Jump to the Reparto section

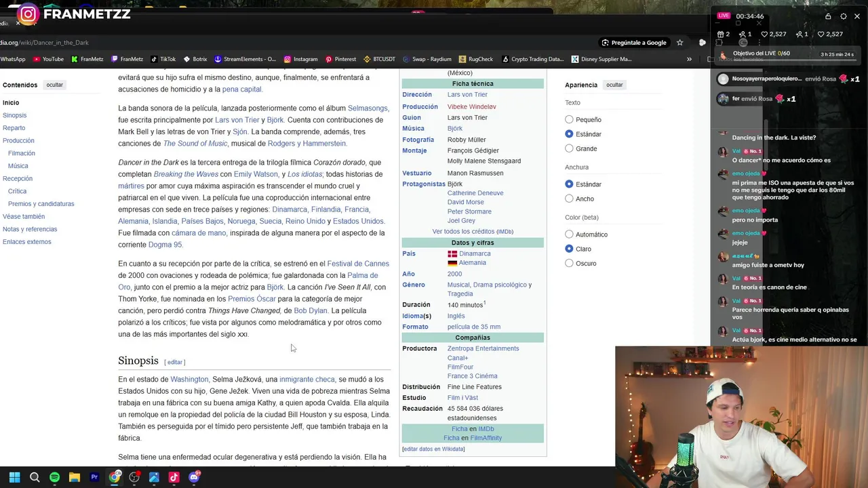tap(14, 127)
